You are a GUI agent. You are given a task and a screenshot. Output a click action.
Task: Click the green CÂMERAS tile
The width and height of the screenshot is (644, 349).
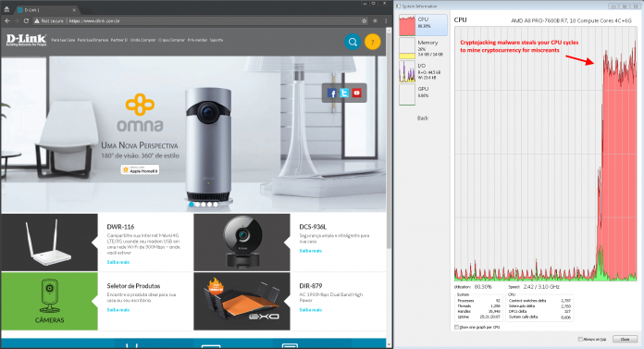[49, 301]
